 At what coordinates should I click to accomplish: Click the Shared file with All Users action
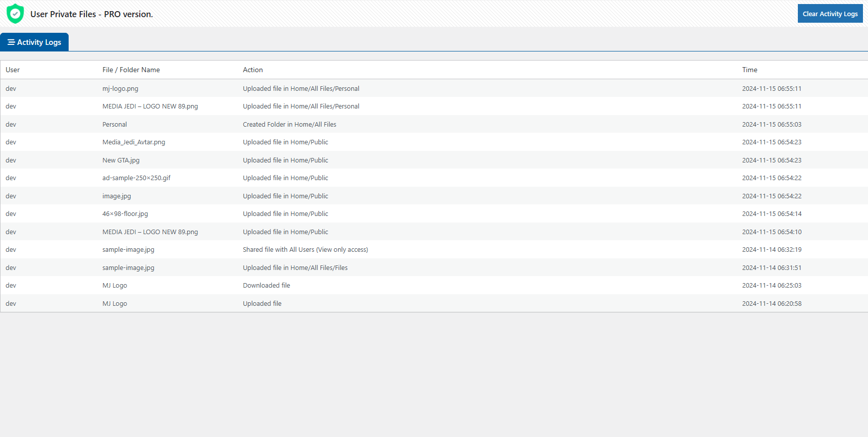tap(305, 250)
